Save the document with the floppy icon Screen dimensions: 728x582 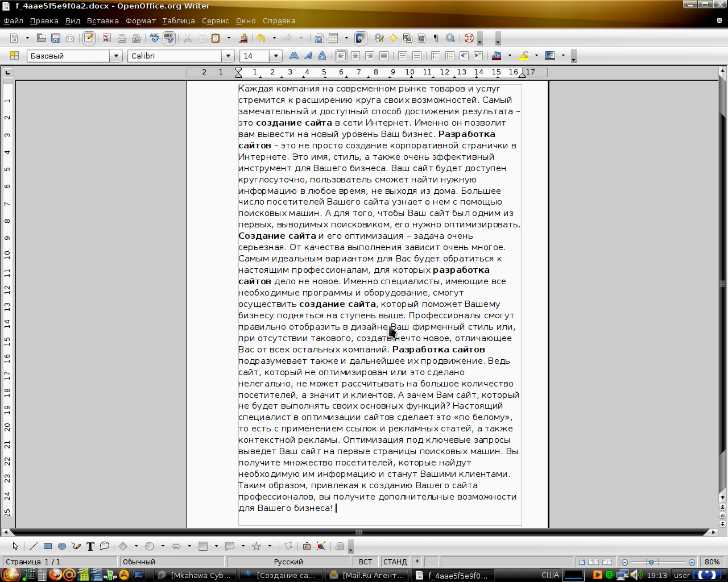click(56, 38)
